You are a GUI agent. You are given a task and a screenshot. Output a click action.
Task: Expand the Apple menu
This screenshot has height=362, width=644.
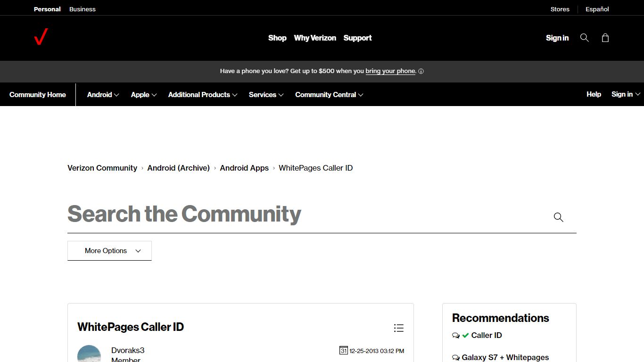pyautogui.click(x=144, y=94)
